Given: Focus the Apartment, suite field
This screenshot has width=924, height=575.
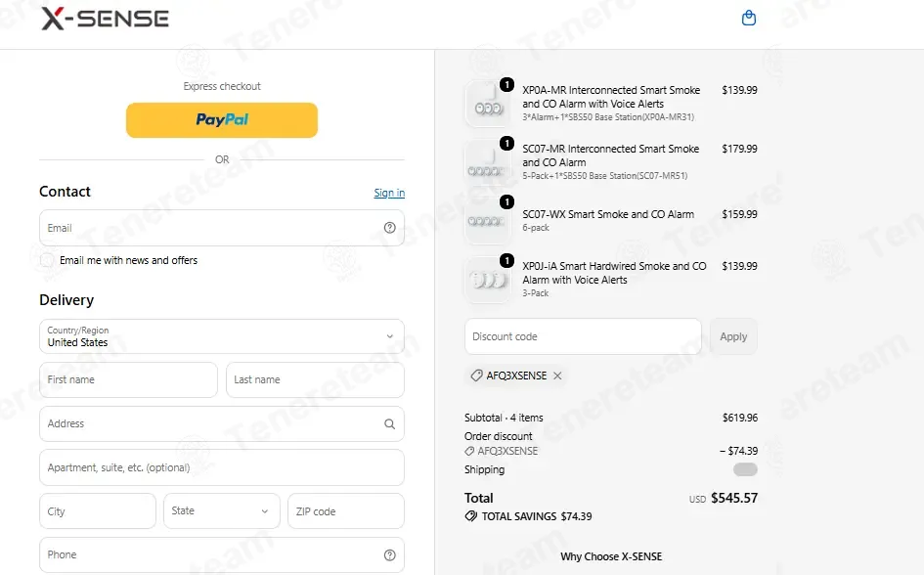Looking at the screenshot, I should pyautogui.click(x=222, y=467).
